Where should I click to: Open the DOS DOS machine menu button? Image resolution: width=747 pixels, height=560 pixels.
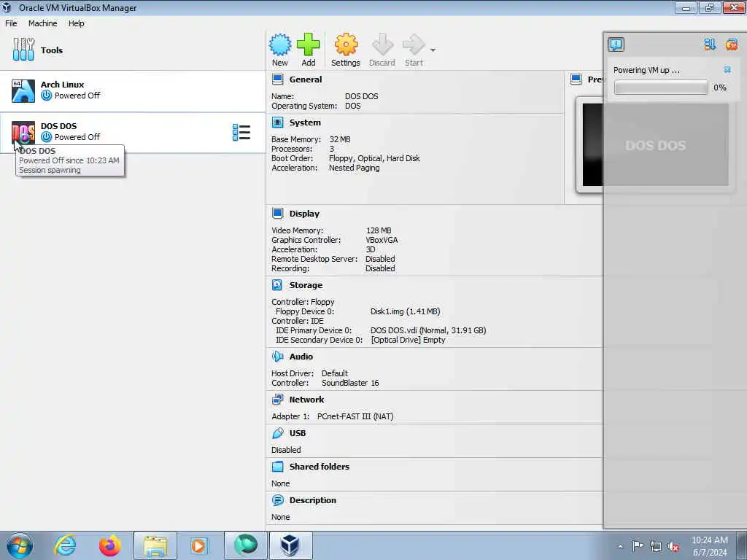coord(241,133)
